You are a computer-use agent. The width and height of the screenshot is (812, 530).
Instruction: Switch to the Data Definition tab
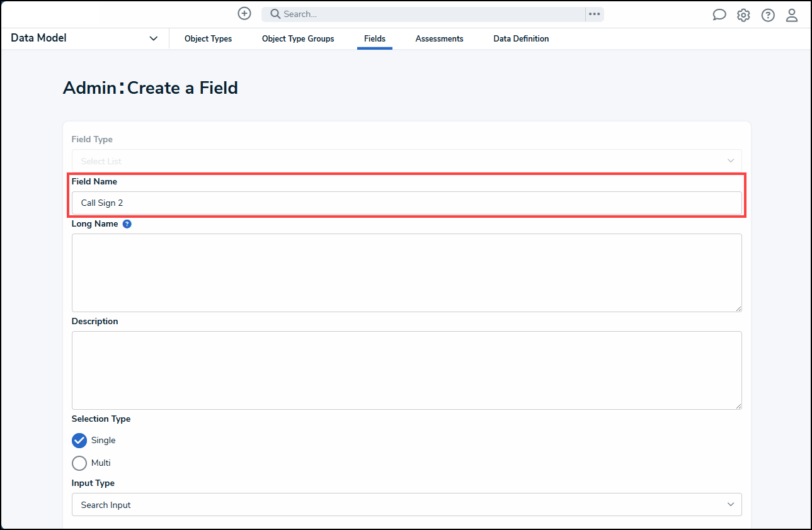(521, 38)
